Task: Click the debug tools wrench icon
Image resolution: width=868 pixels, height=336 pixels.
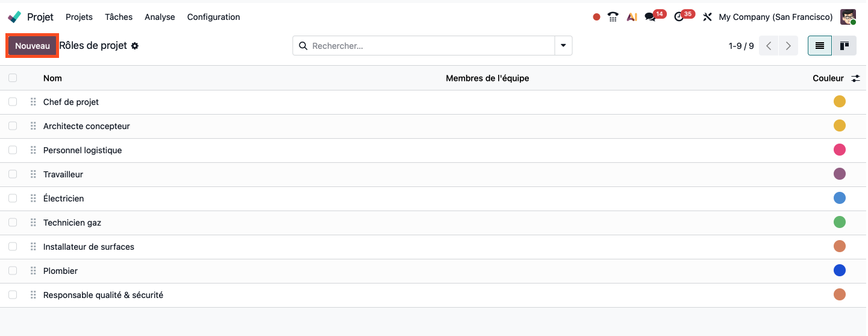Action: click(x=707, y=17)
